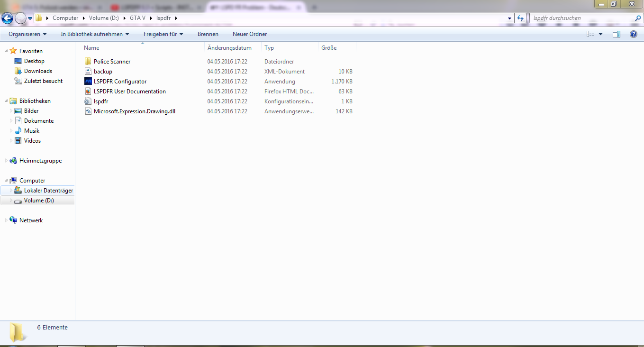Select Volume (D:) in the navigation pane
The height and width of the screenshot is (347, 644).
pos(39,201)
